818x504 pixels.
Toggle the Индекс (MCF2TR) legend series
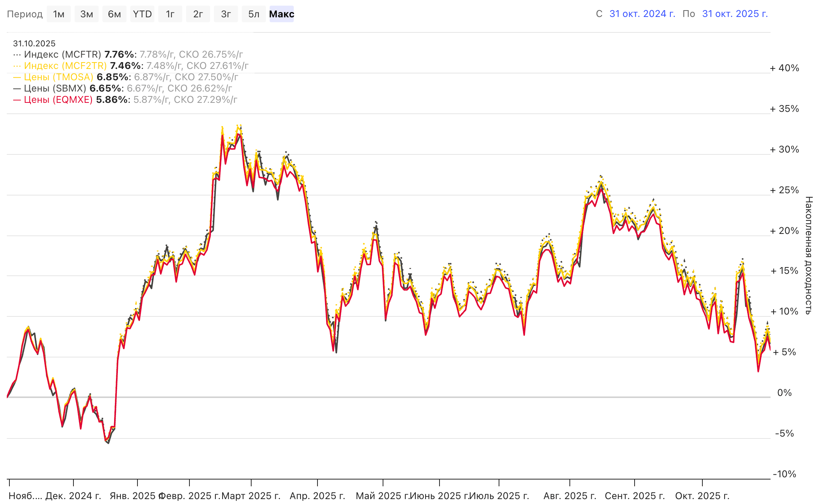pyautogui.click(x=65, y=66)
